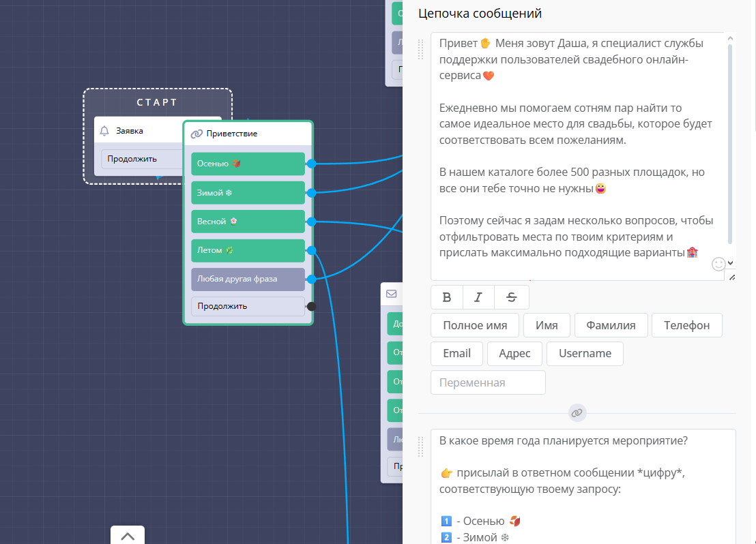The height and width of the screenshot is (544, 756).
Task: Expand the bottom panel with the up chevron
Action: pos(128,536)
